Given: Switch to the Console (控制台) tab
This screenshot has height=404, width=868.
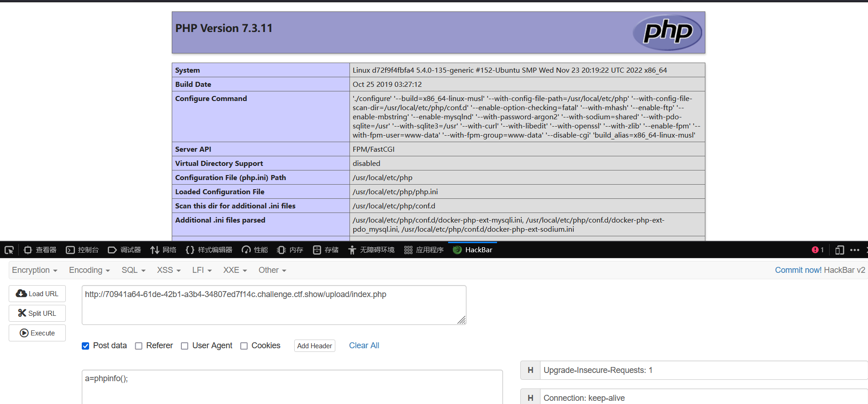Looking at the screenshot, I should pos(83,250).
